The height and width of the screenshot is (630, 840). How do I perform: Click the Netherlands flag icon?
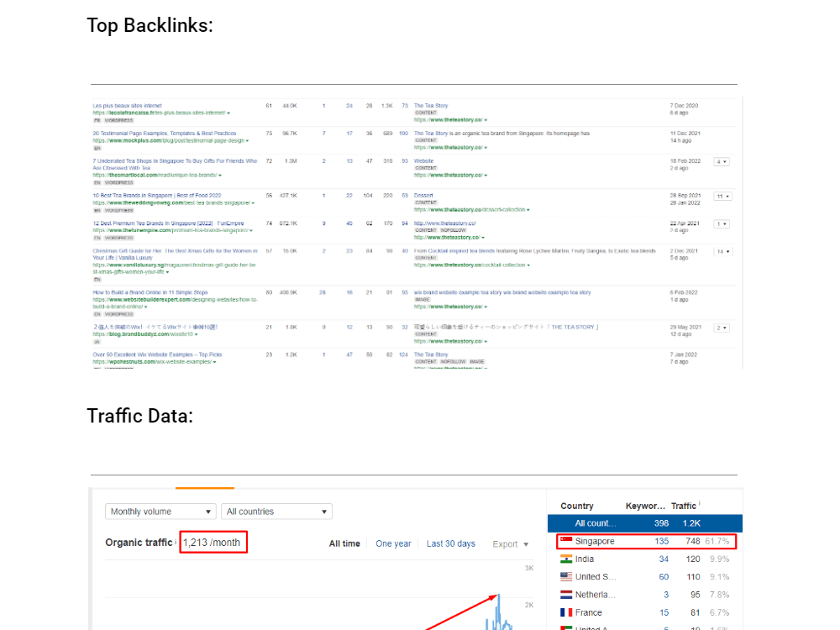pos(565,595)
